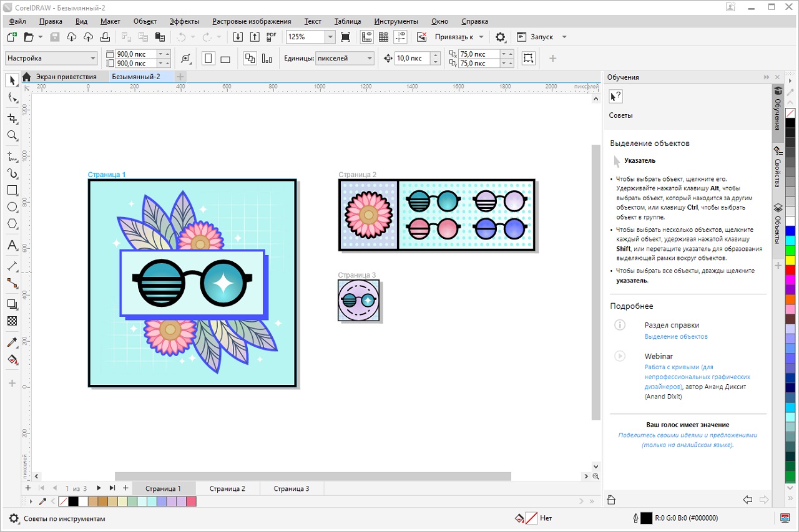
Task: Toggle the show grid button
Action: [384, 37]
